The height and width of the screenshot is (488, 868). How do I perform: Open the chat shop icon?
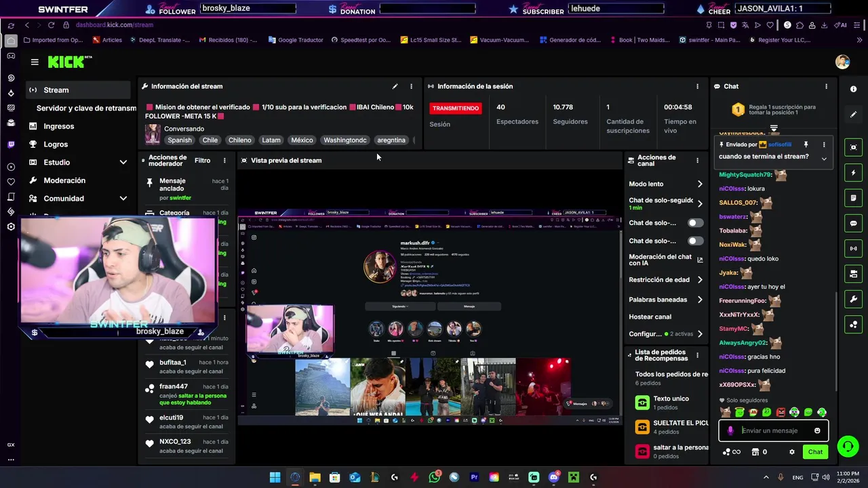(755, 452)
